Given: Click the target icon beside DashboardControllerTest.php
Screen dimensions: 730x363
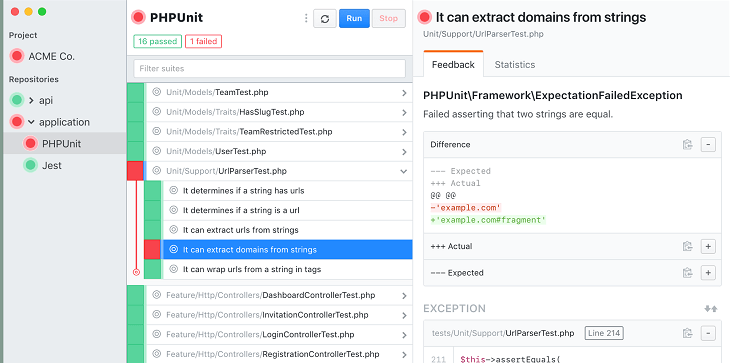Looking at the screenshot, I should tap(156, 295).
